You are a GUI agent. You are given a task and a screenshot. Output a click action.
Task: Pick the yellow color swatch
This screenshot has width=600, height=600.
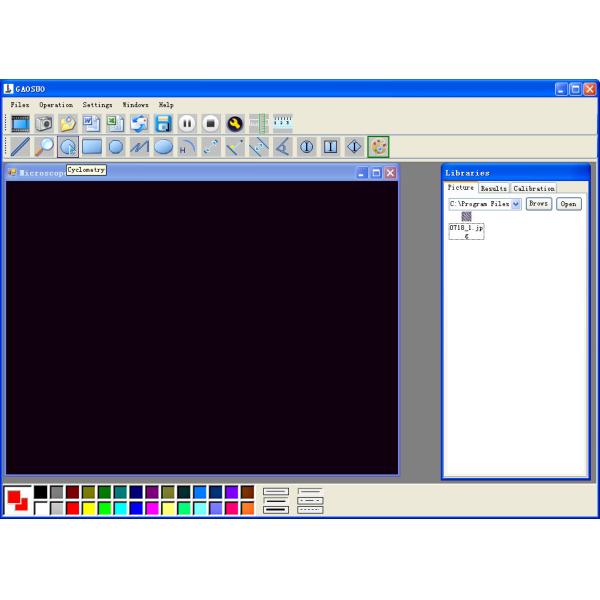pos(88,509)
